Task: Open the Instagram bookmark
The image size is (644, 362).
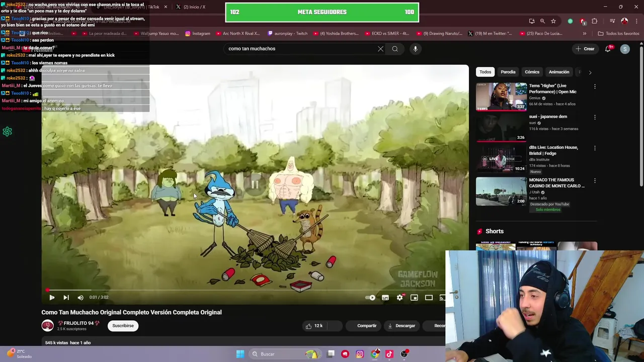Action: click(198, 34)
